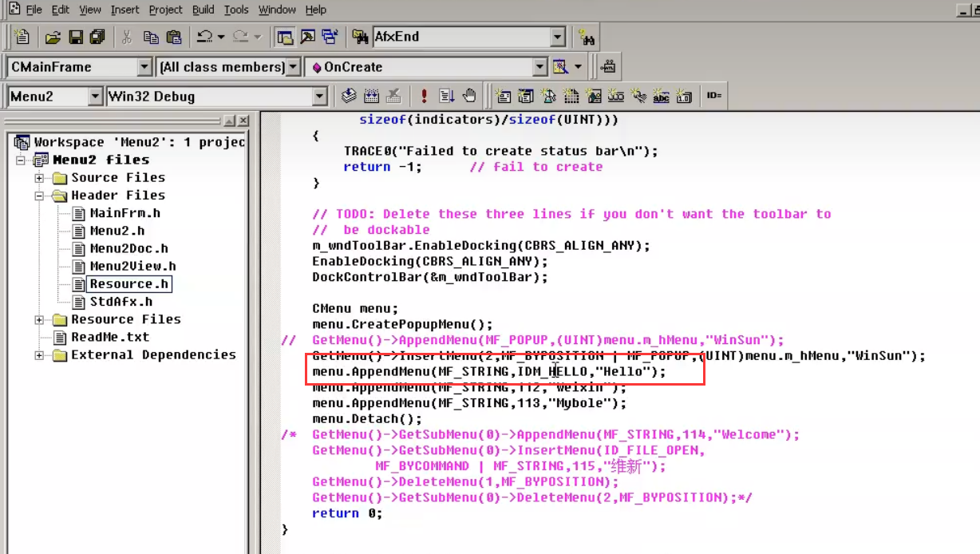Click New Dialog resource icon
Viewport: 980px width, 554px height.
pos(504,97)
